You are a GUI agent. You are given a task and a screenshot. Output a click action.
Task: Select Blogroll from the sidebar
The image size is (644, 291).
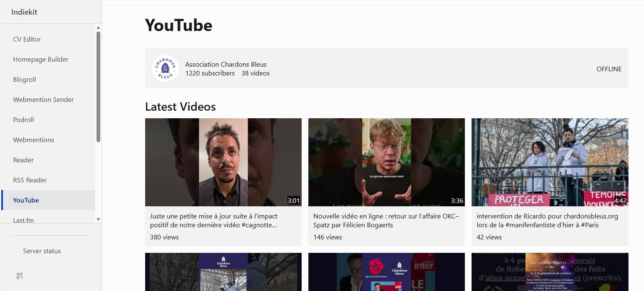(24, 79)
